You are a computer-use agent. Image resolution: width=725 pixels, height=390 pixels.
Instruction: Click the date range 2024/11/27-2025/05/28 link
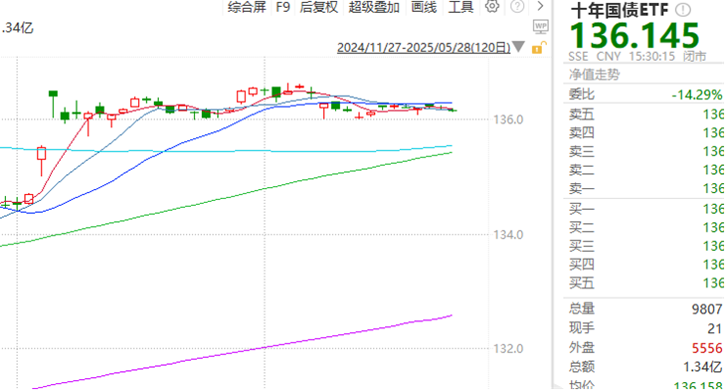(x=424, y=48)
